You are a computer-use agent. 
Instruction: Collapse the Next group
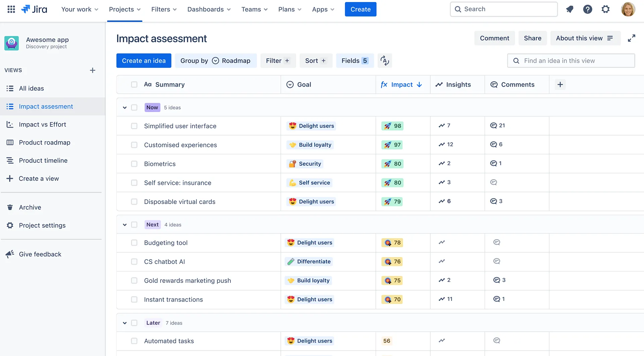(125, 225)
